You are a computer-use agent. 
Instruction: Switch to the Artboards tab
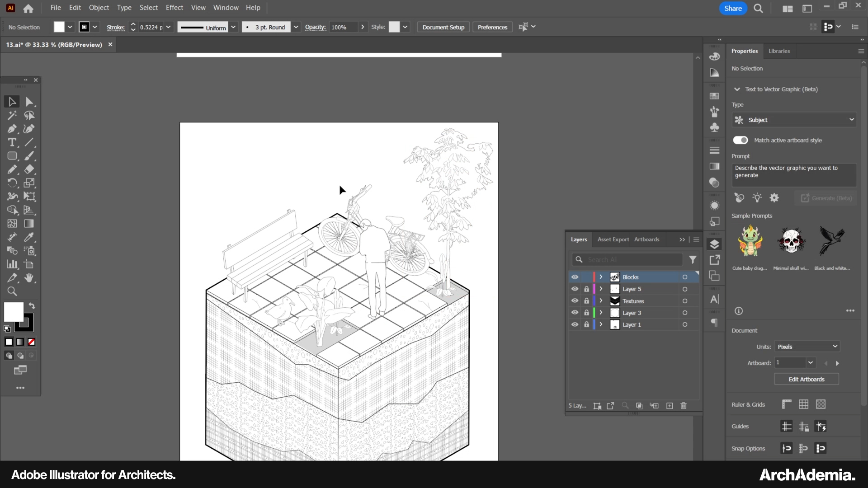pyautogui.click(x=646, y=239)
